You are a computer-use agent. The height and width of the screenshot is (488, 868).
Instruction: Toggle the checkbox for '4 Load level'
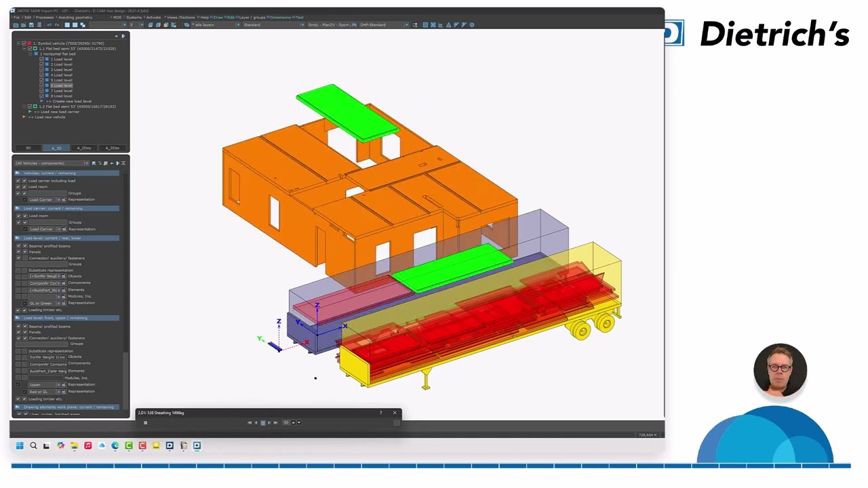click(x=41, y=75)
